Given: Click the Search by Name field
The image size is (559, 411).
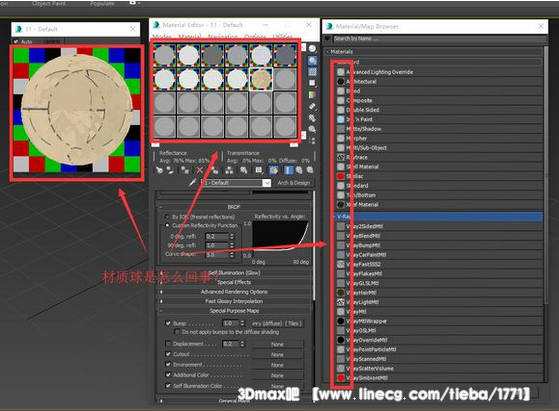Looking at the screenshot, I should point(440,38).
